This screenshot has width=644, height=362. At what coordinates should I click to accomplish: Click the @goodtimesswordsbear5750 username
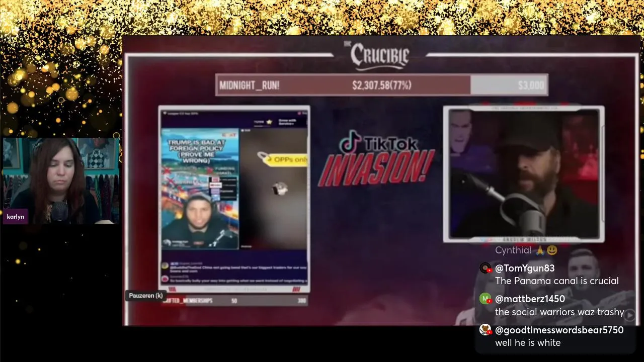coord(559,330)
